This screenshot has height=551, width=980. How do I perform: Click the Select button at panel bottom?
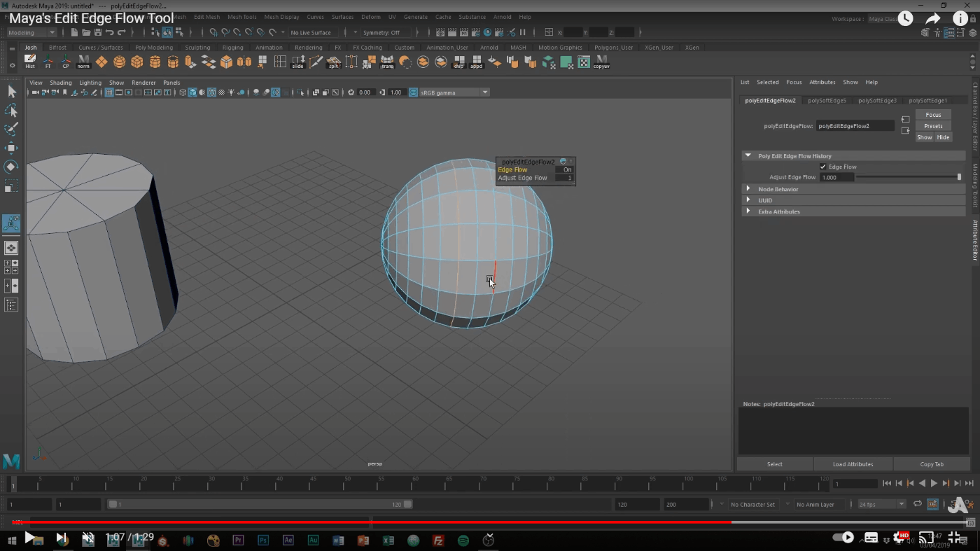775,464
